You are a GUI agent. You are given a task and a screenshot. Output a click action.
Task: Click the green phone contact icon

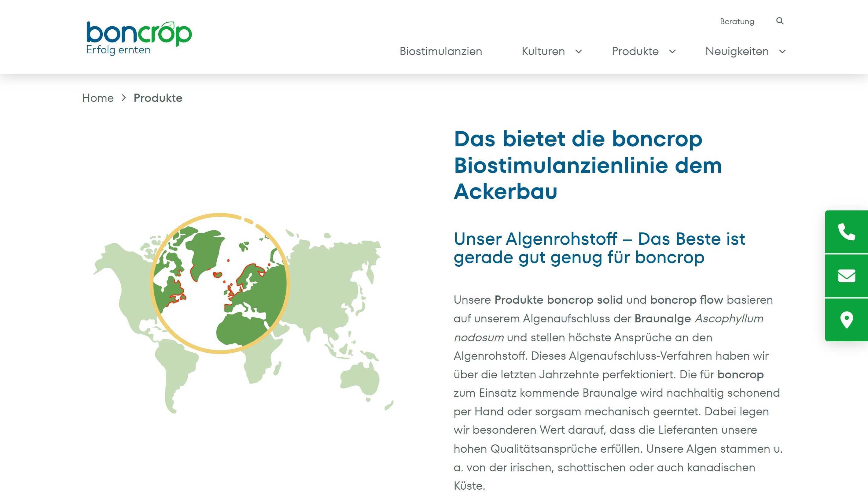tap(846, 232)
